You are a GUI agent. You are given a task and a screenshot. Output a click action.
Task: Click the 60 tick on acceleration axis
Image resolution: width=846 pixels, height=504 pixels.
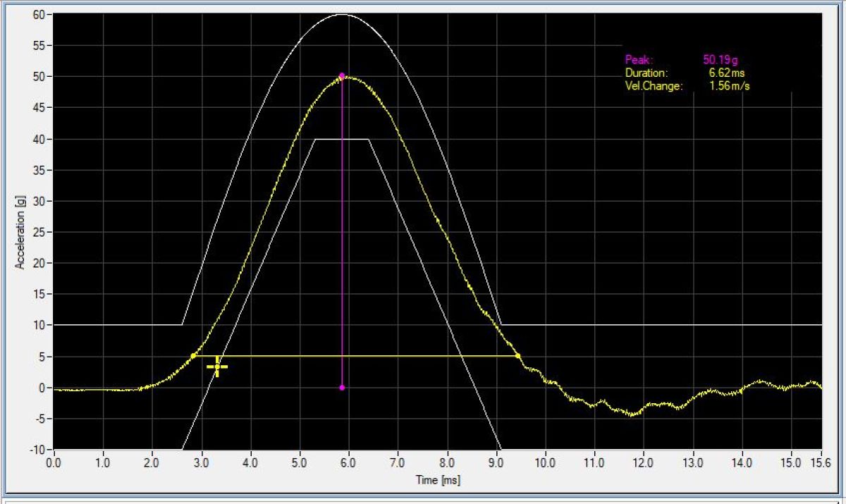[x=39, y=15]
